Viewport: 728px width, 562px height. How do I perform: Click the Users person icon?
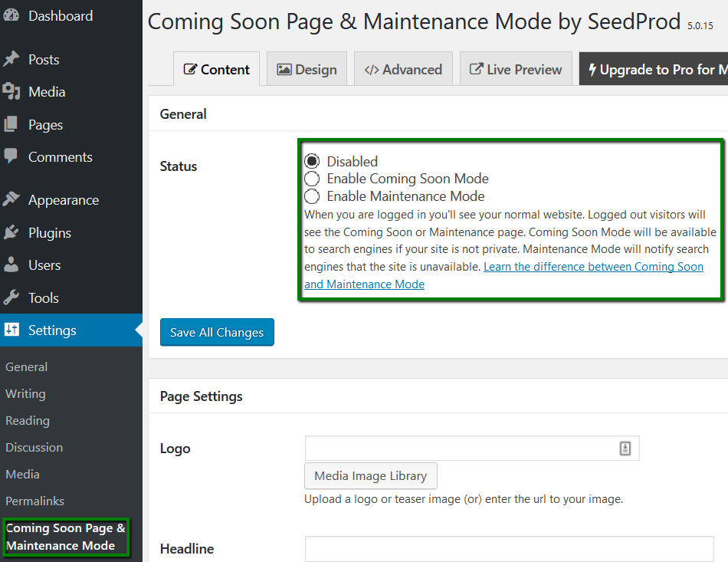(11, 265)
